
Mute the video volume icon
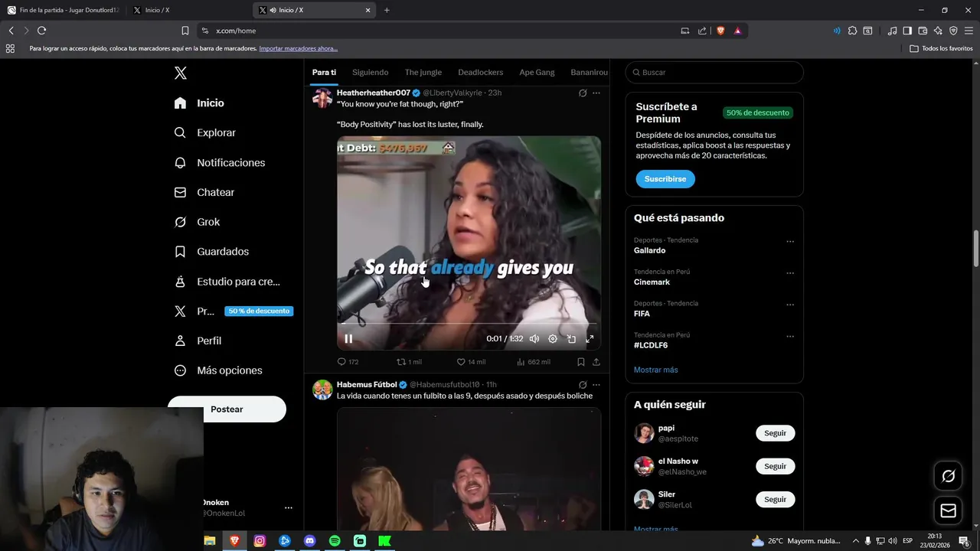click(x=534, y=338)
